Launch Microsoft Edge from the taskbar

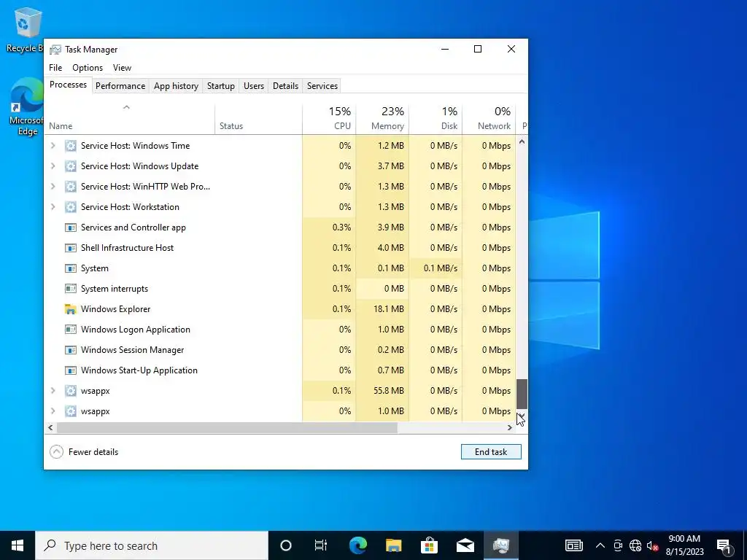point(357,545)
